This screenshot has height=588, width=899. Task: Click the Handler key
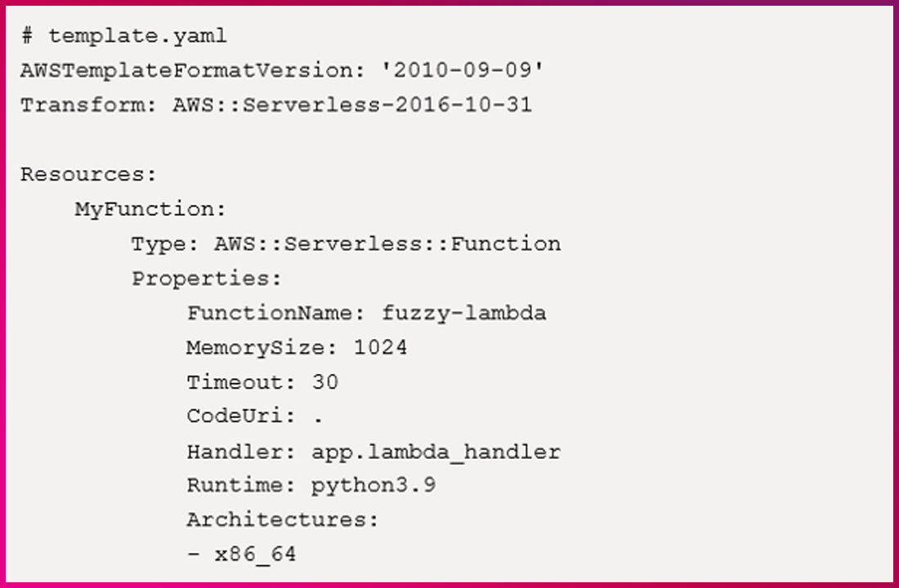point(240,452)
